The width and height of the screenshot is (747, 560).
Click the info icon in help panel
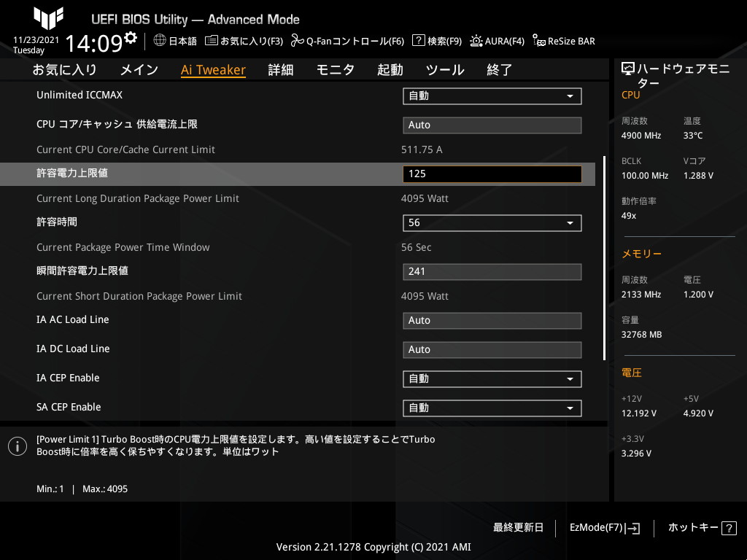tap(18, 446)
